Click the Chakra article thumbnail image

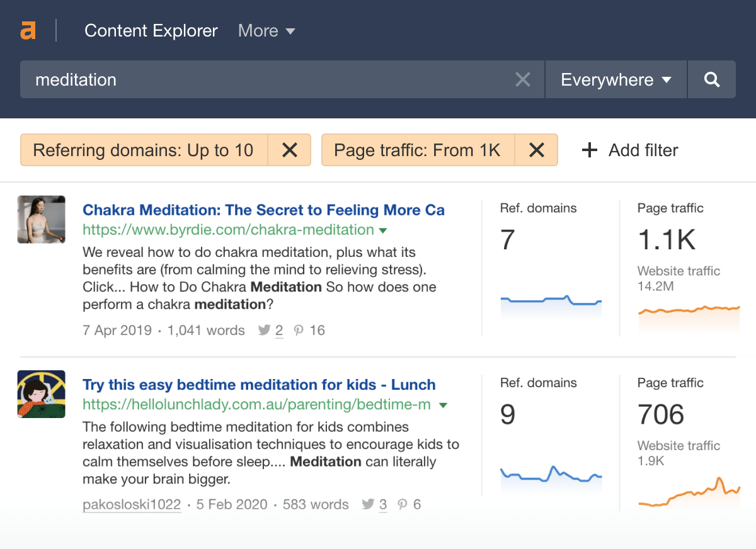(42, 219)
